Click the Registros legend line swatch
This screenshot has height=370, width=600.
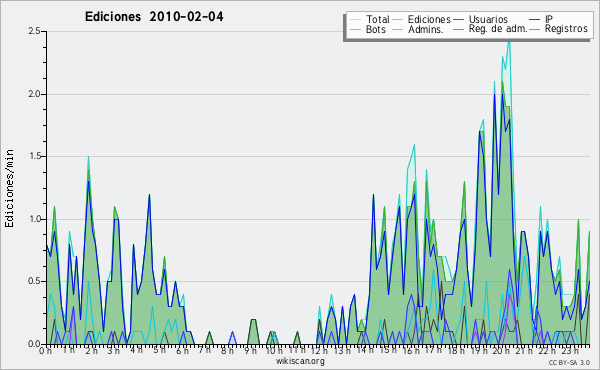coord(535,29)
